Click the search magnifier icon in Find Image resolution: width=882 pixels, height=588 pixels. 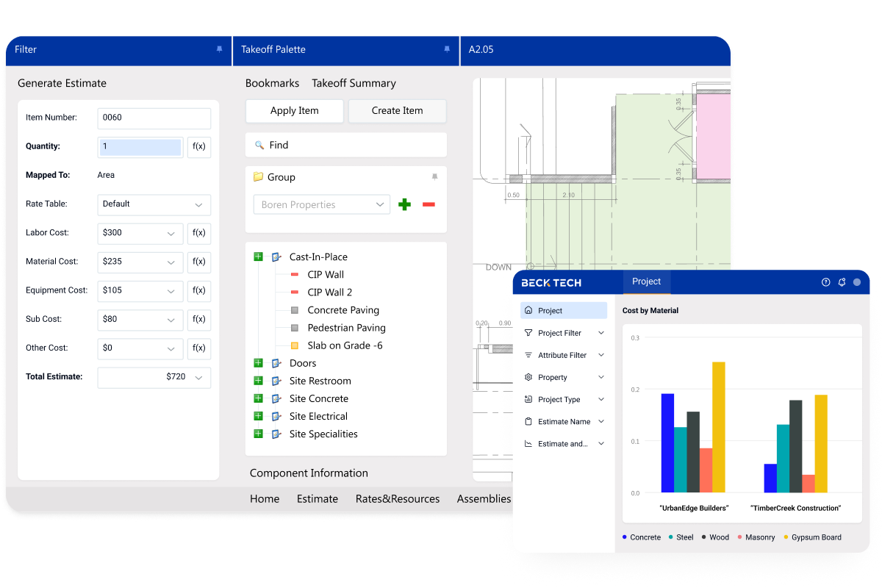tap(259, 145)
